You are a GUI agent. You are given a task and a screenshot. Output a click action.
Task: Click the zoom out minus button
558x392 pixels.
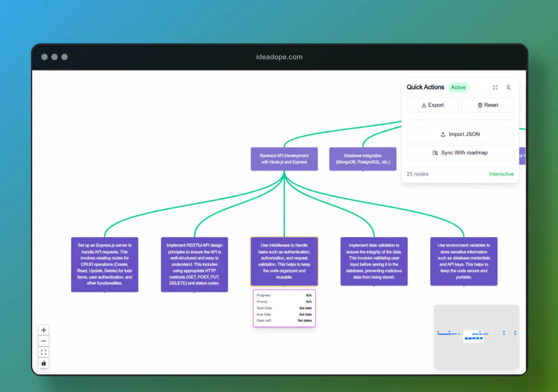[44, 341]
